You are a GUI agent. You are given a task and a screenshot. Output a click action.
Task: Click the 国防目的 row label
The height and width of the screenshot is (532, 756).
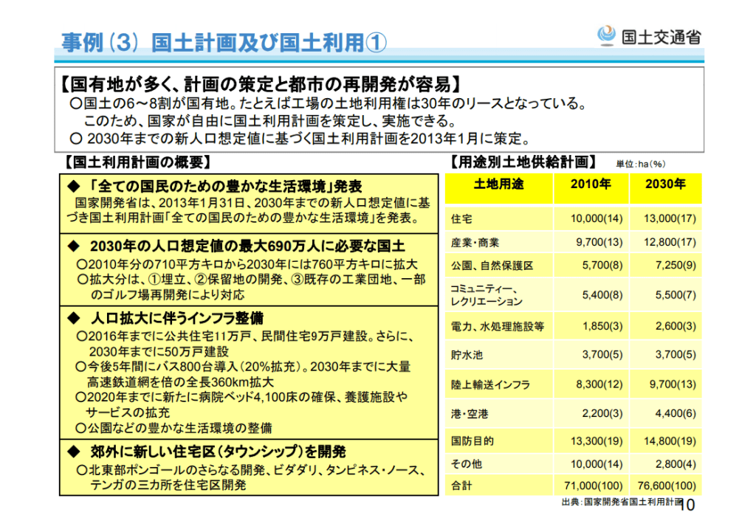coord(472,441)
